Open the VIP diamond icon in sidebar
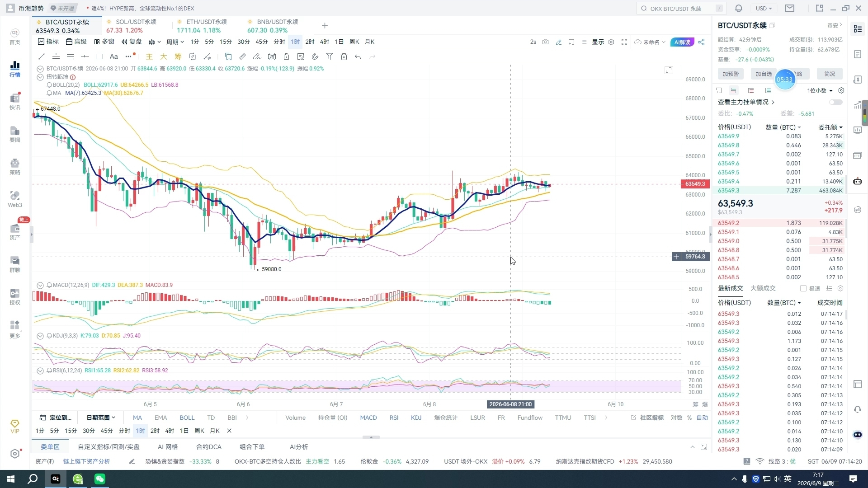Image resolution: width=868 pixels, height=488 pixels. click(x=15, y=426)
